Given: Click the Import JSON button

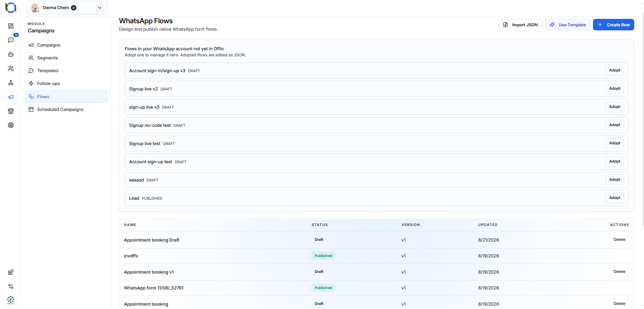Looking at the screenshot, I should 520,25.
